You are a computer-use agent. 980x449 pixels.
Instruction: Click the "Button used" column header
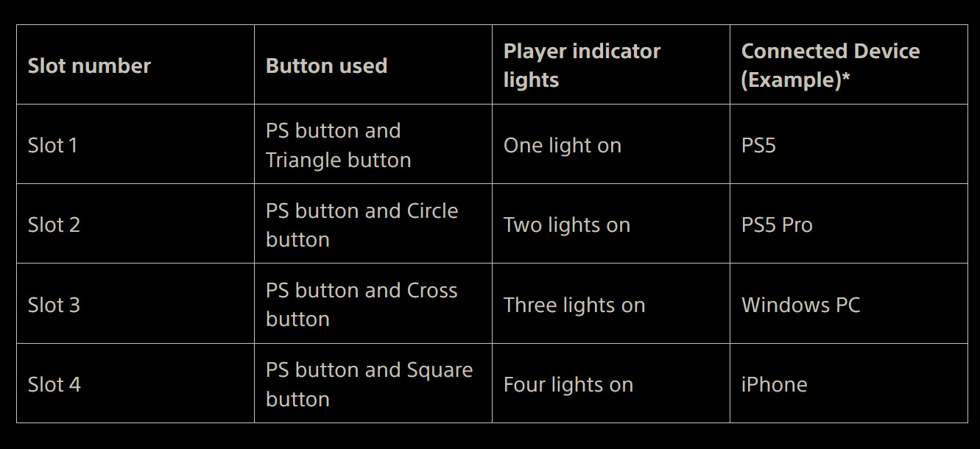[326, 66]
